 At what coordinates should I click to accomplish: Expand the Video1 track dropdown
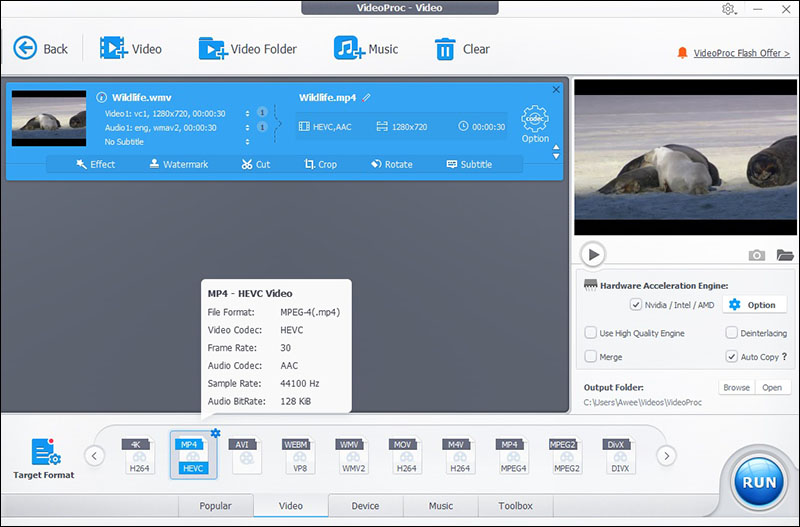(246, 113)
